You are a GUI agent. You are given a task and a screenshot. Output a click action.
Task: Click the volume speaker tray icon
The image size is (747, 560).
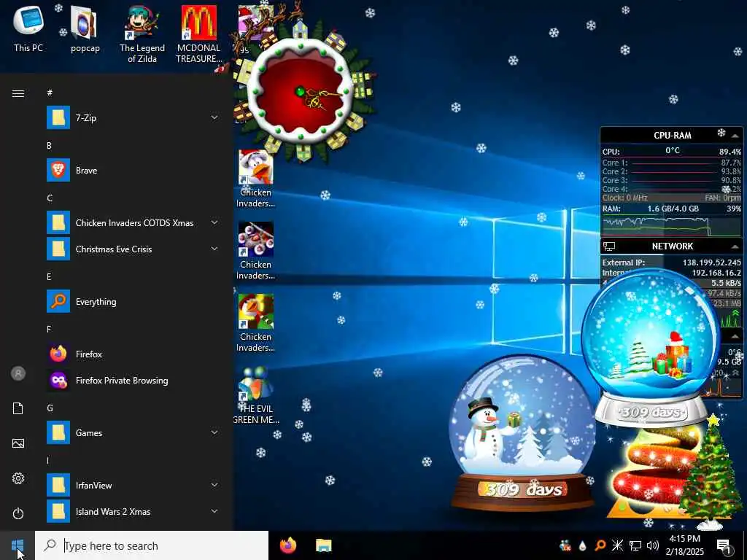click(x=653, y=545)
